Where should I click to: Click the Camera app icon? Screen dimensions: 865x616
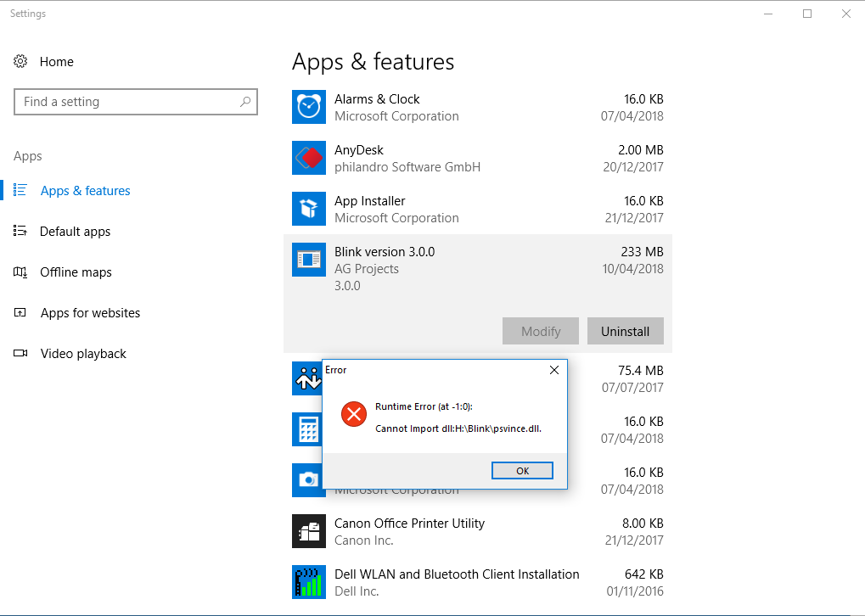click(x=306, y=479)
